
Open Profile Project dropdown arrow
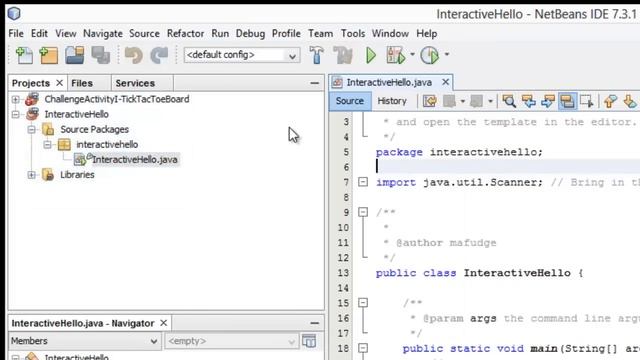(x=447, y=54)
